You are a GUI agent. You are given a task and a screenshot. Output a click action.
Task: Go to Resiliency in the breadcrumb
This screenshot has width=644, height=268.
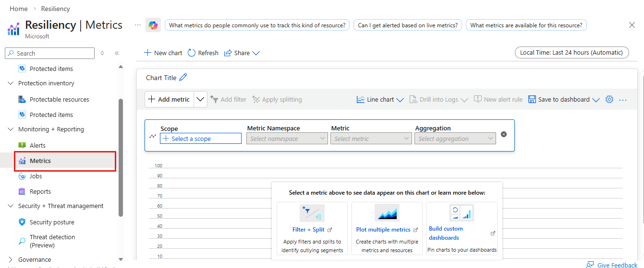[x=56, y=9]
